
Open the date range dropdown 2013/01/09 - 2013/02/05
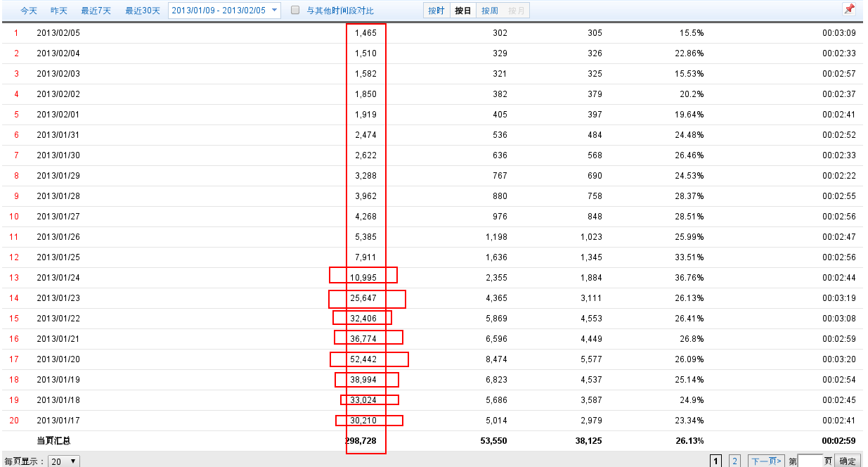[x=224, y=11]
